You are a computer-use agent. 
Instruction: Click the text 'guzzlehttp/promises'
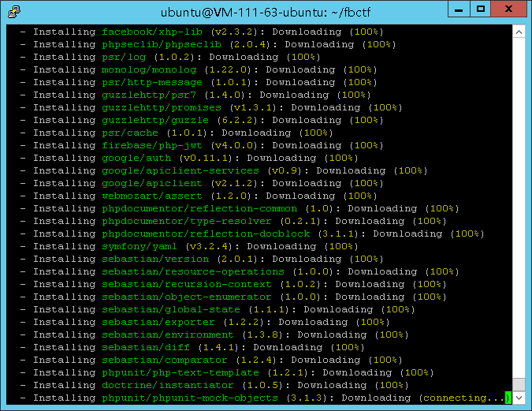click(162, 107)
